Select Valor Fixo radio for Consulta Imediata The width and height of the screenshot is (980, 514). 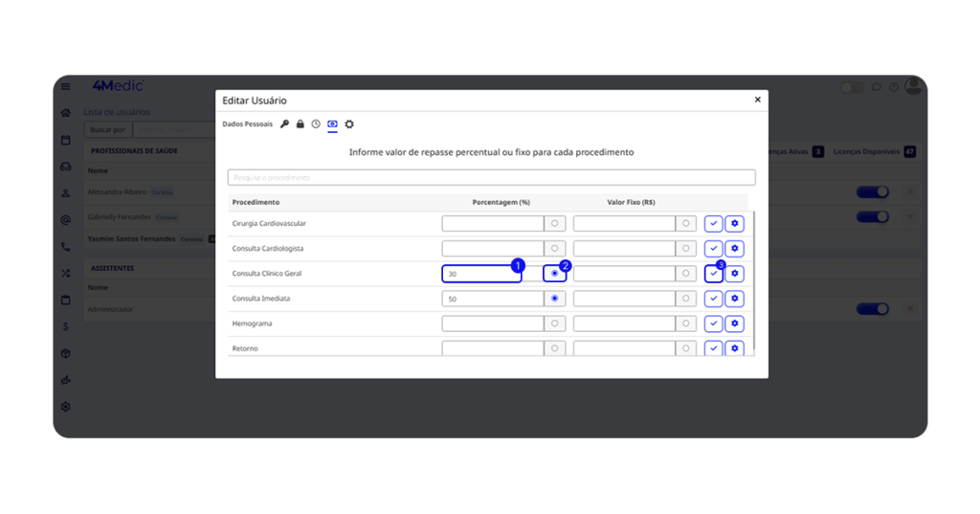685,299
